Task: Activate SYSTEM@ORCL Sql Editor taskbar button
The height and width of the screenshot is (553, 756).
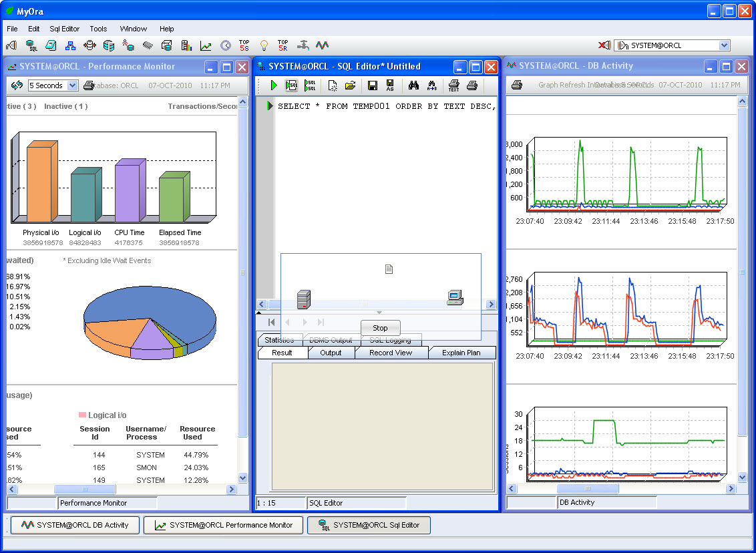Action: 369,525
